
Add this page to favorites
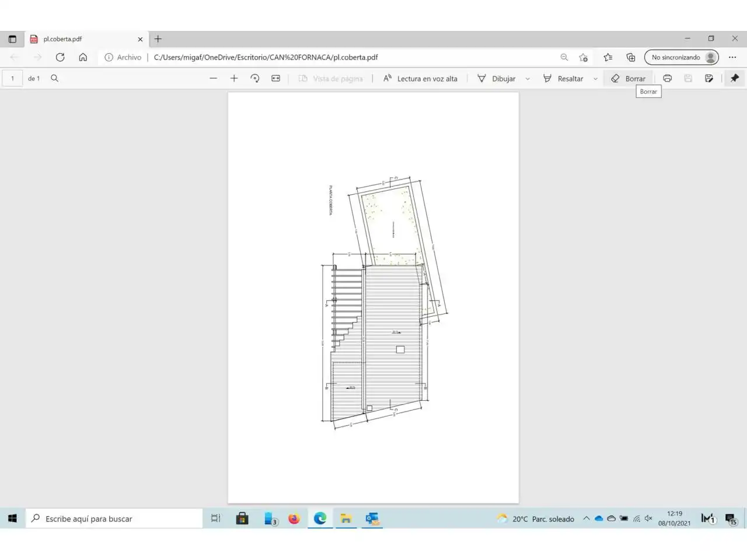pos(583,57)
